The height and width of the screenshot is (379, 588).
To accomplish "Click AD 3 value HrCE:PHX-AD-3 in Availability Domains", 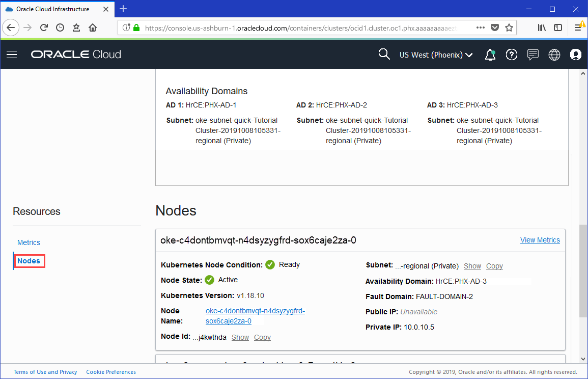I will 472,105.
